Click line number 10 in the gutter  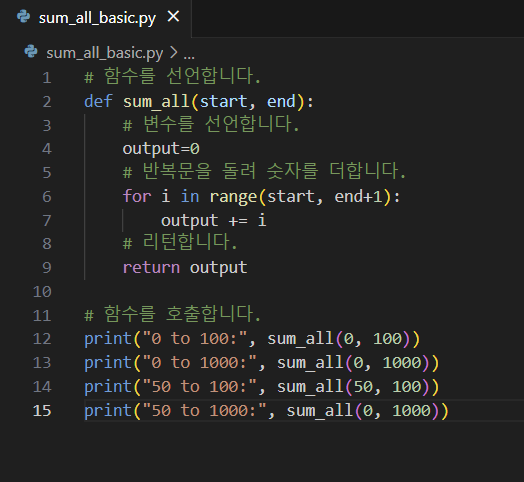(x=42, y=292)
